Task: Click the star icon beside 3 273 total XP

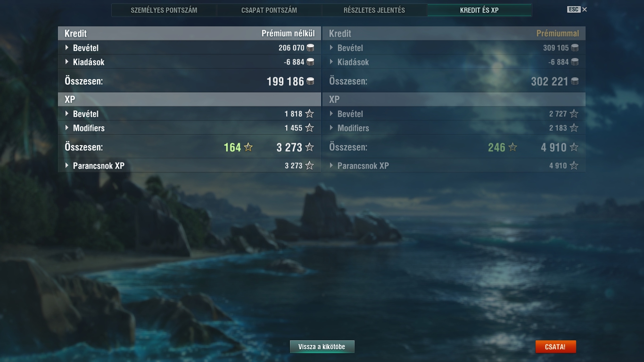Action: tap(309, 147)
